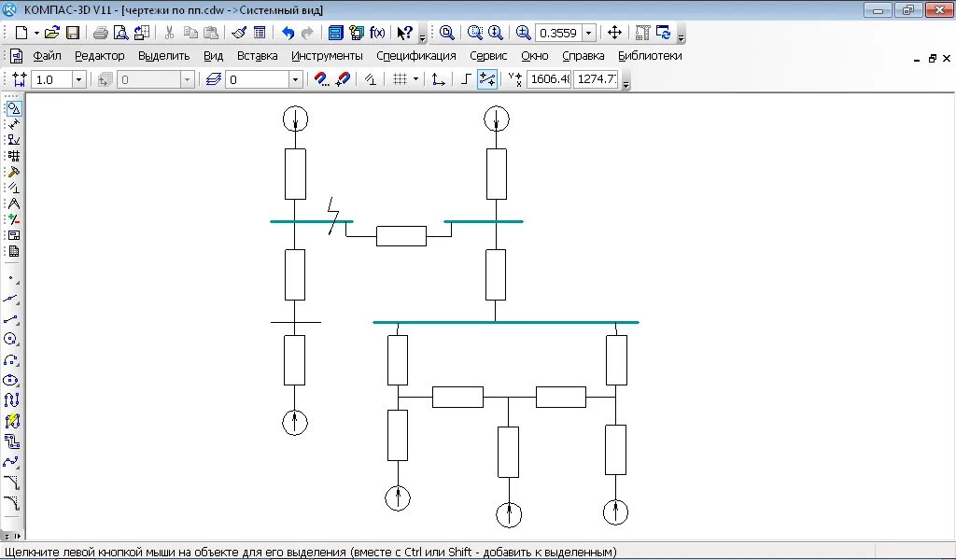Print the drawing with printer icon
Screen dimensions: 956x560
[x=101, y=33]
